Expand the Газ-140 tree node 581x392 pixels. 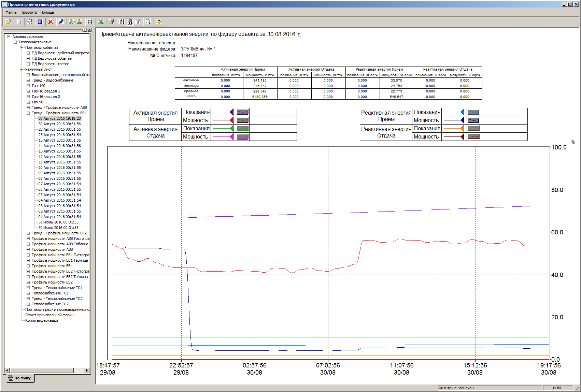pos(28,86)
